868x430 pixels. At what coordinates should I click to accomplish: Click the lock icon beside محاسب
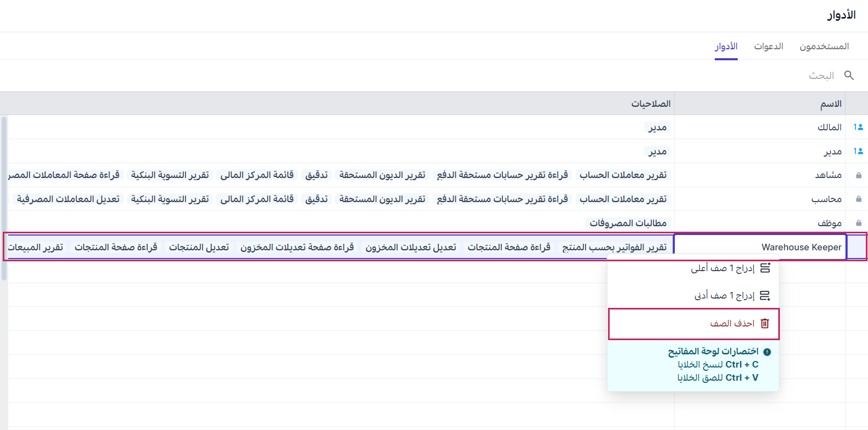click(x=859, y=199)
